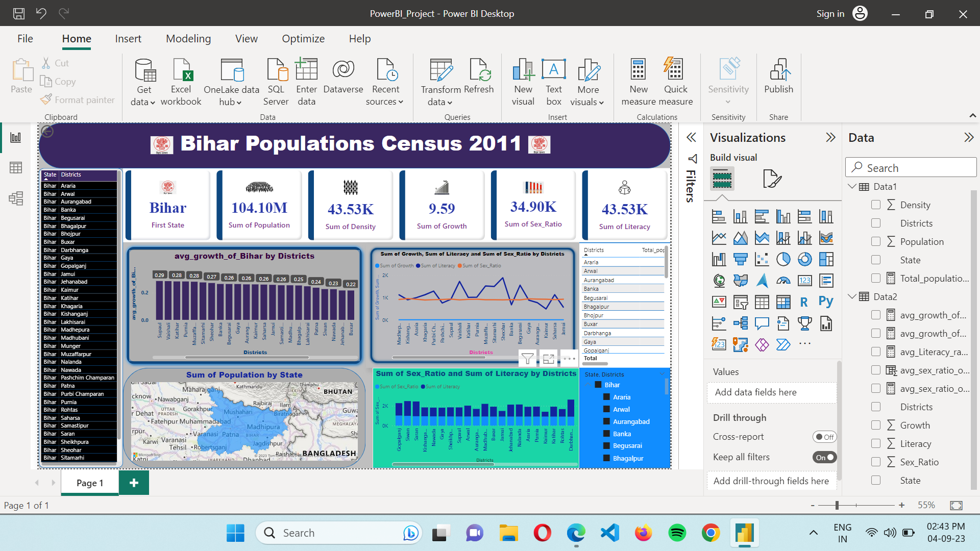
Task: Open Model view from the left sidebar
Action: click(16, 198)
